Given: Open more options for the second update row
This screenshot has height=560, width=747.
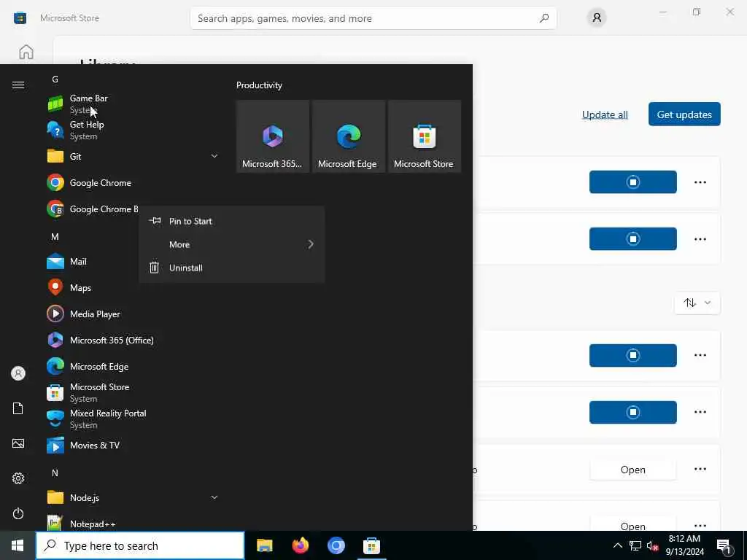Looking at the screenshot, I should (700, 238).
